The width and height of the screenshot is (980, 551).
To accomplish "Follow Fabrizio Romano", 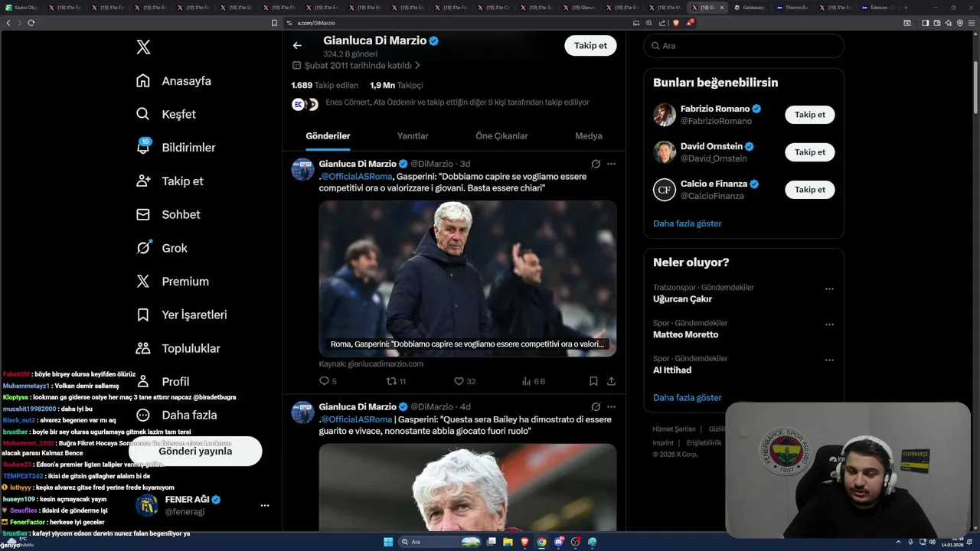I will click(x=809, y=115).
